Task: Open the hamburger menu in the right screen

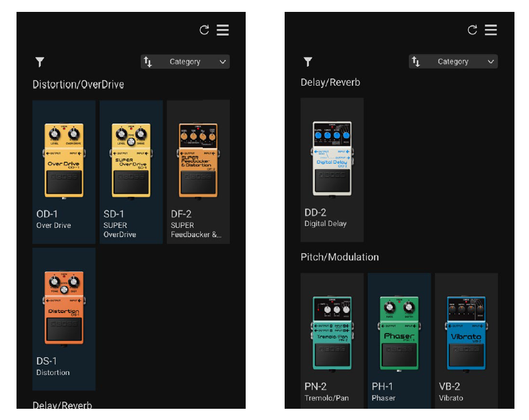Action: click(x=491, y=30)
